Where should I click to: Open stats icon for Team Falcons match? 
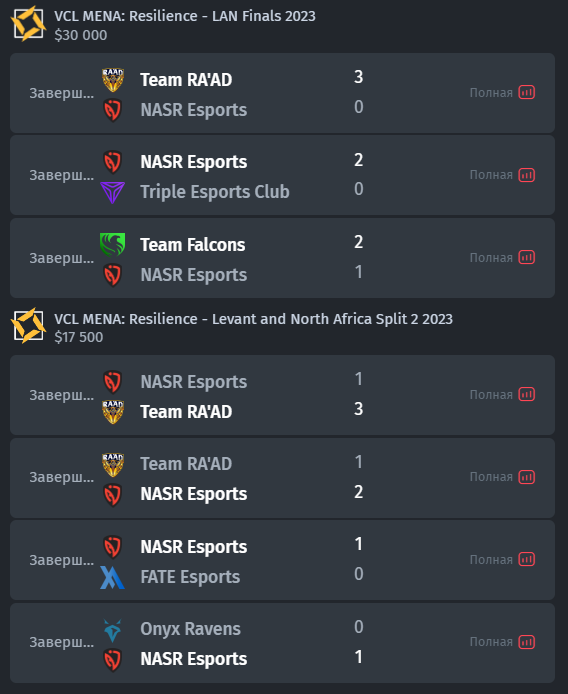click(x=526, y=257)
